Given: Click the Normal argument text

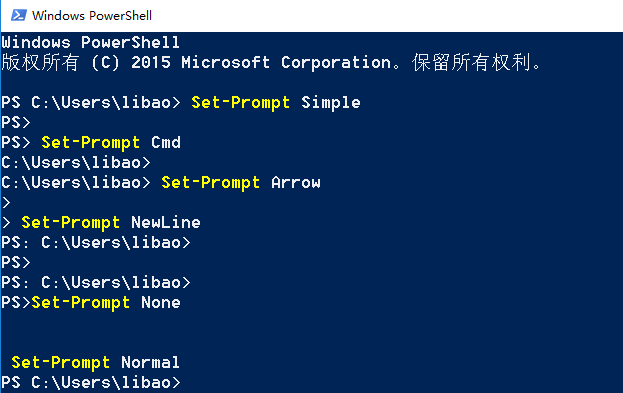Looking at the screenshot, I should click(151, 362).
